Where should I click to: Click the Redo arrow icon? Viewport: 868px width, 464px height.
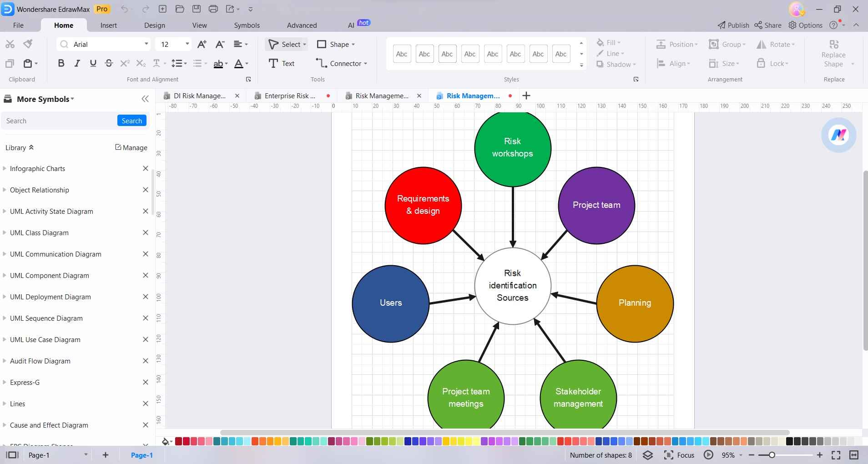coord(146,9)
